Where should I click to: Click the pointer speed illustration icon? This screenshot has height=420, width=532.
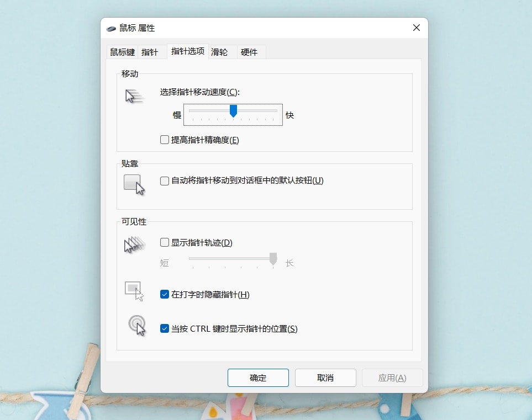(x=135, y=96)
